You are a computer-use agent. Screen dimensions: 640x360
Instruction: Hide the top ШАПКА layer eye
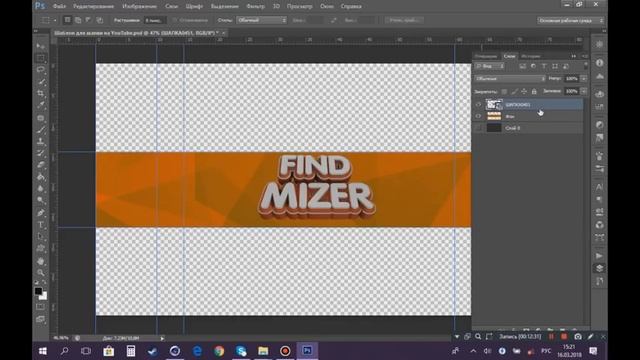pos(478,104)
